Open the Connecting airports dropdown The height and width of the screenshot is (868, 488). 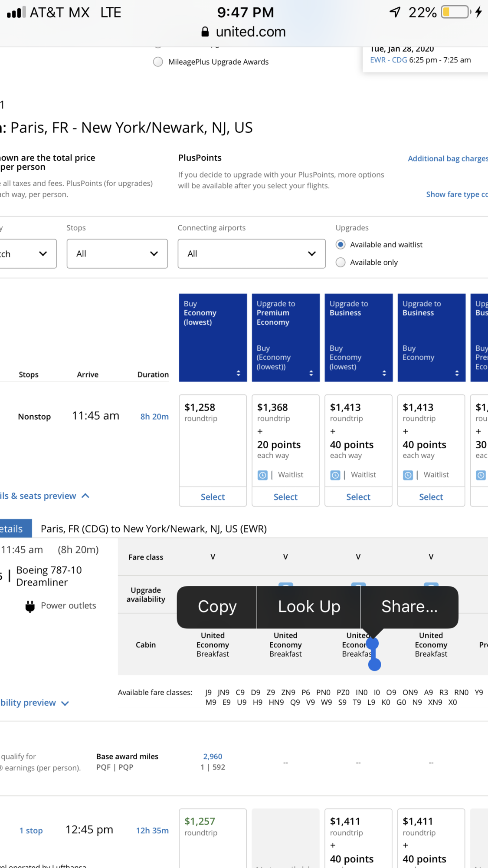click(251, 254)
